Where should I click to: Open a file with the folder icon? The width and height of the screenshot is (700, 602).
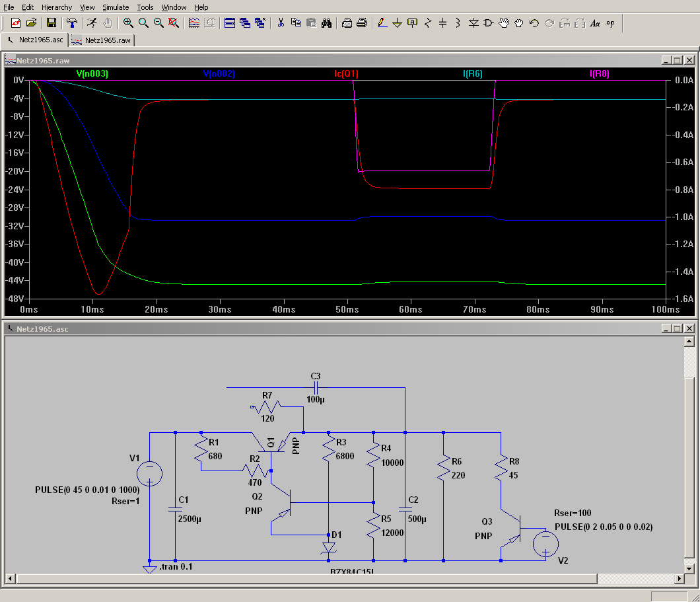(x=31, y=22)
